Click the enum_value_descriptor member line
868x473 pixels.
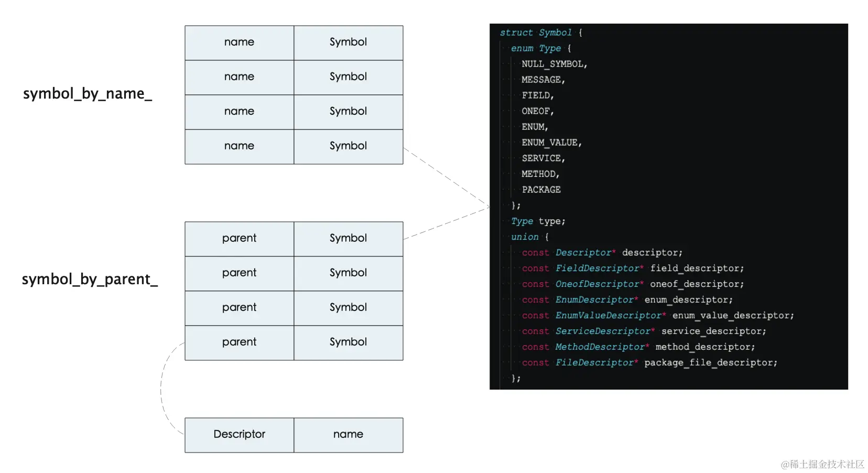(658, 316)
